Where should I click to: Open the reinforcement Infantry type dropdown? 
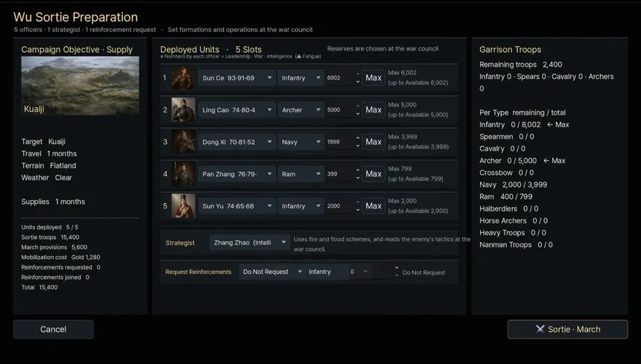click(338, 272)
